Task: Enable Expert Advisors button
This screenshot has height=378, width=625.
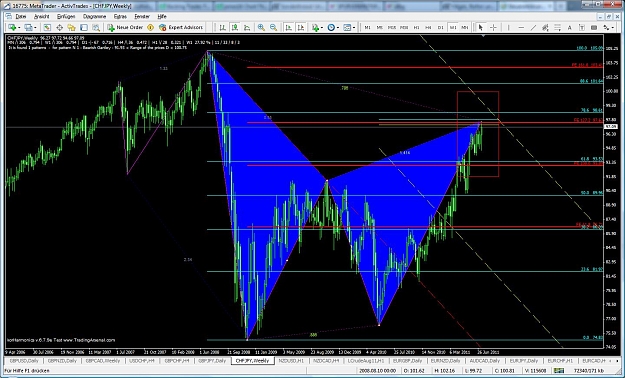Action: [x=181, y=28]
